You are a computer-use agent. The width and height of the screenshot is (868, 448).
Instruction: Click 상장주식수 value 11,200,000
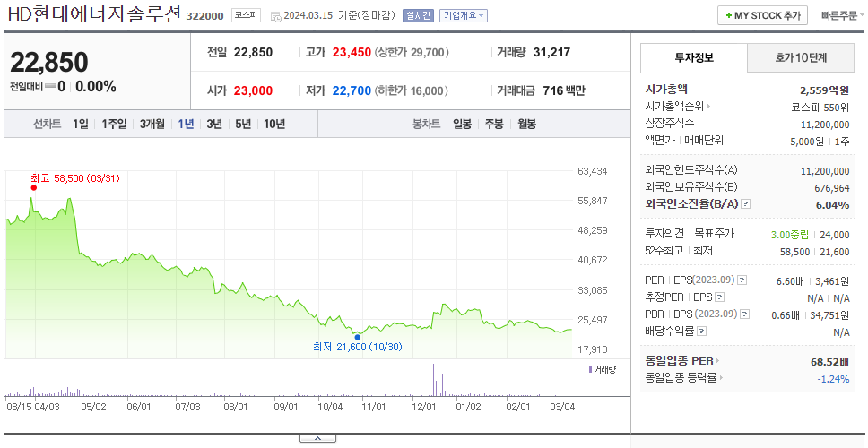pos(825,125)
